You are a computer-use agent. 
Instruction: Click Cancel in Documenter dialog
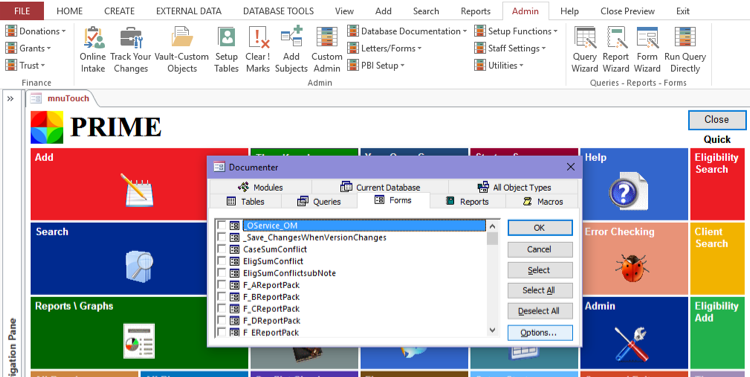(x=540, y=249)
